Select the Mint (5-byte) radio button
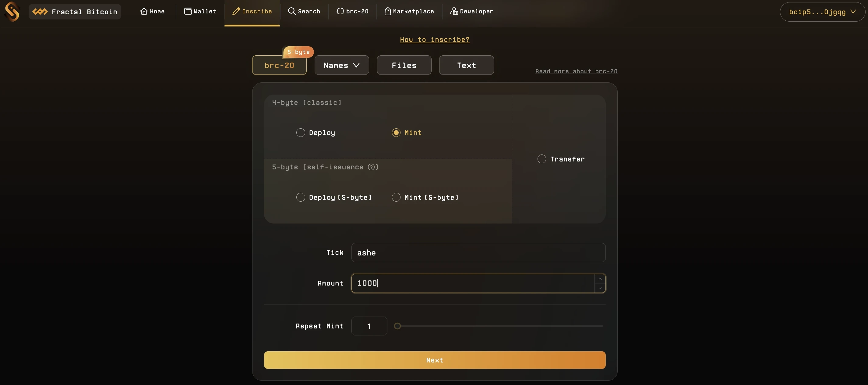Image resolution: width=868 pixels, height=385 pixels. click(x=396, y=197)
